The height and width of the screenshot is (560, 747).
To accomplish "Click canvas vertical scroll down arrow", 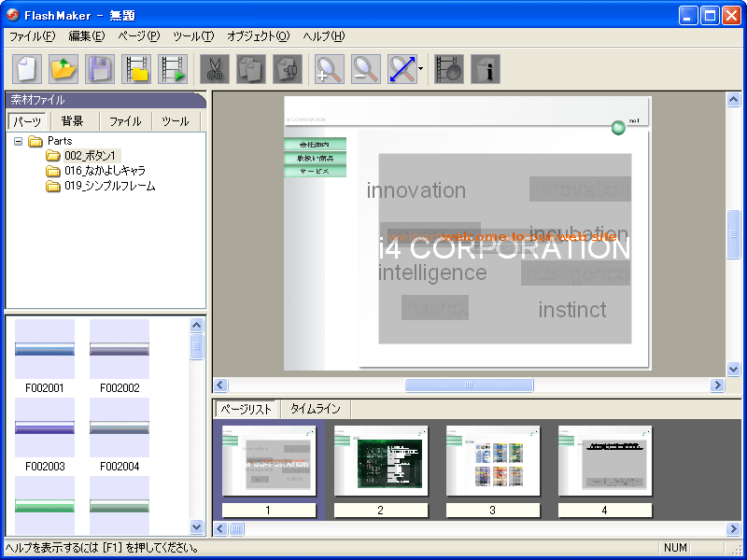I will coord(733,369).
